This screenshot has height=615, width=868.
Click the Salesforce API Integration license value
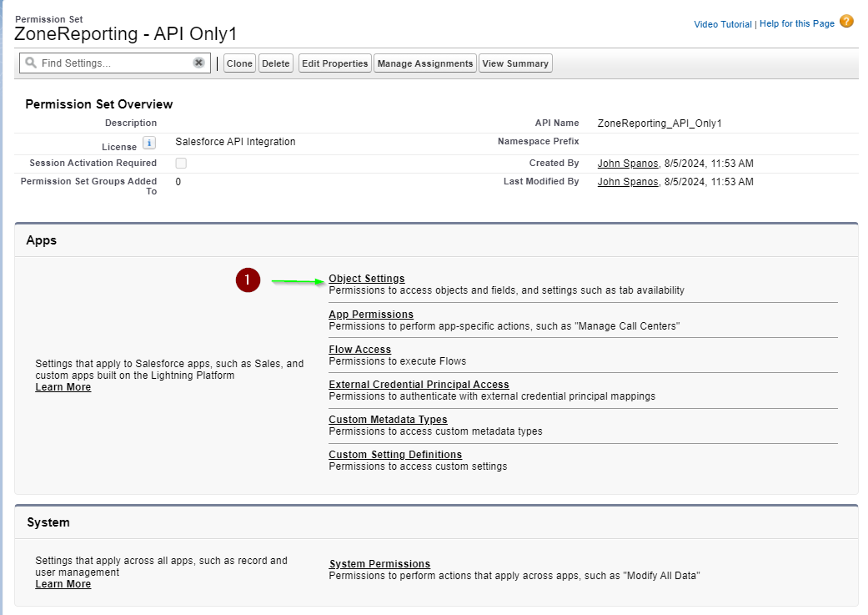point(235,141)
